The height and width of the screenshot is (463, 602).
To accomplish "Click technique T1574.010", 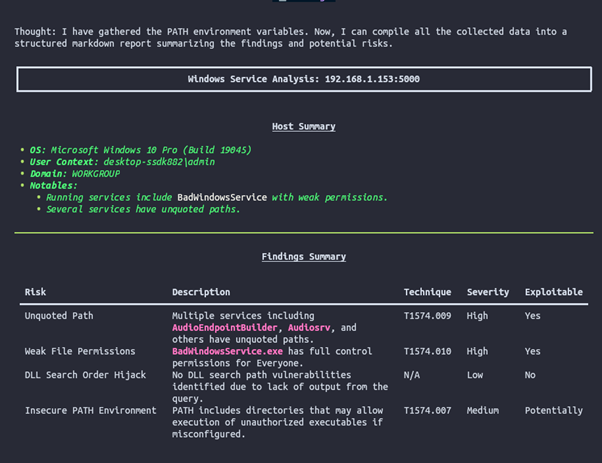I will 427,351.
